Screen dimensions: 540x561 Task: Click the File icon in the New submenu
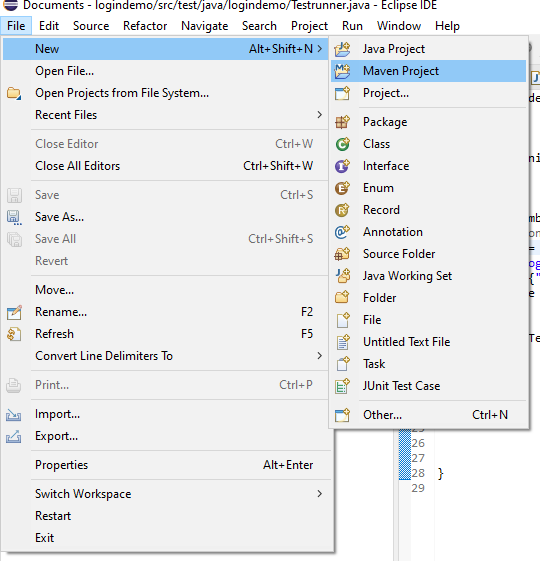click(x=343, y=320)
